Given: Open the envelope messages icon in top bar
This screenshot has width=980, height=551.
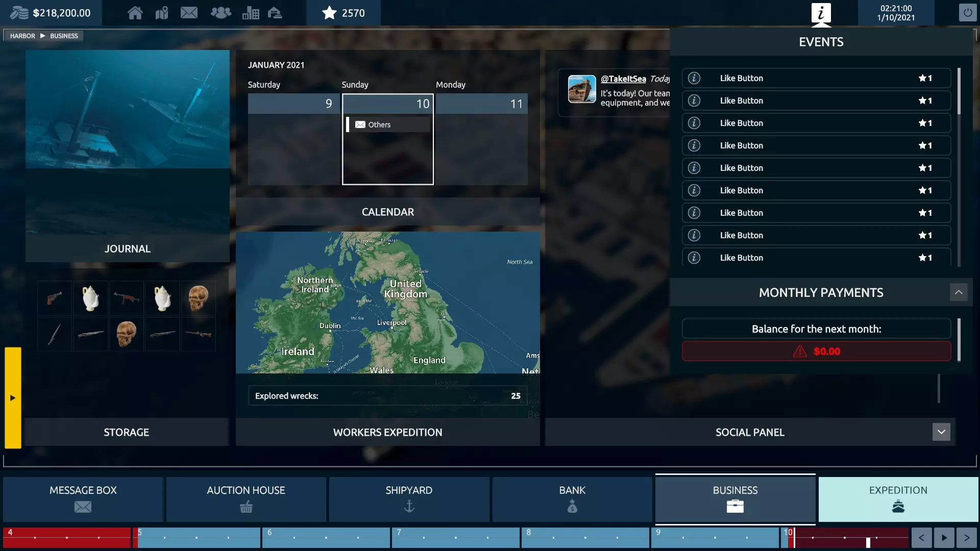Looking at the screenshot, I should pyautogui.click(x=189, y=13).
